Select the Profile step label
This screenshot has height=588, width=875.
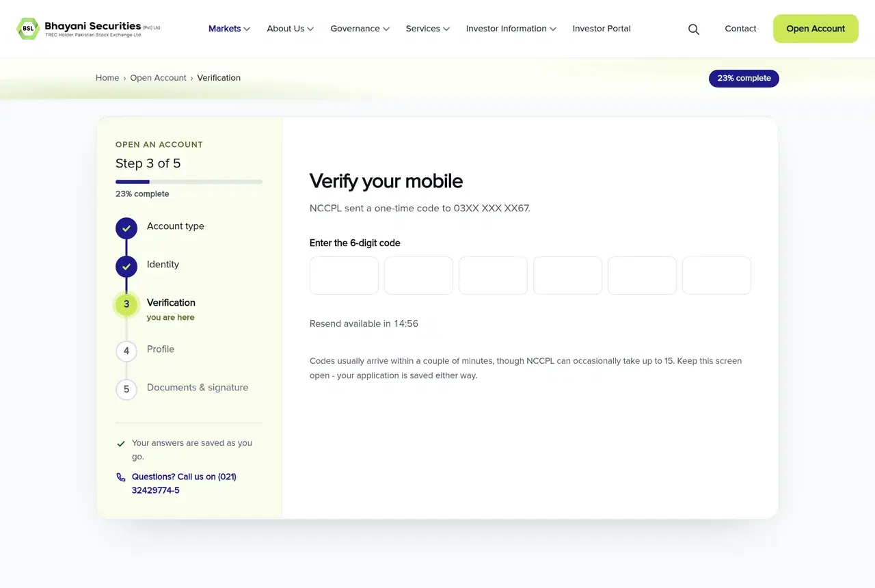click(x=161, y=349)
